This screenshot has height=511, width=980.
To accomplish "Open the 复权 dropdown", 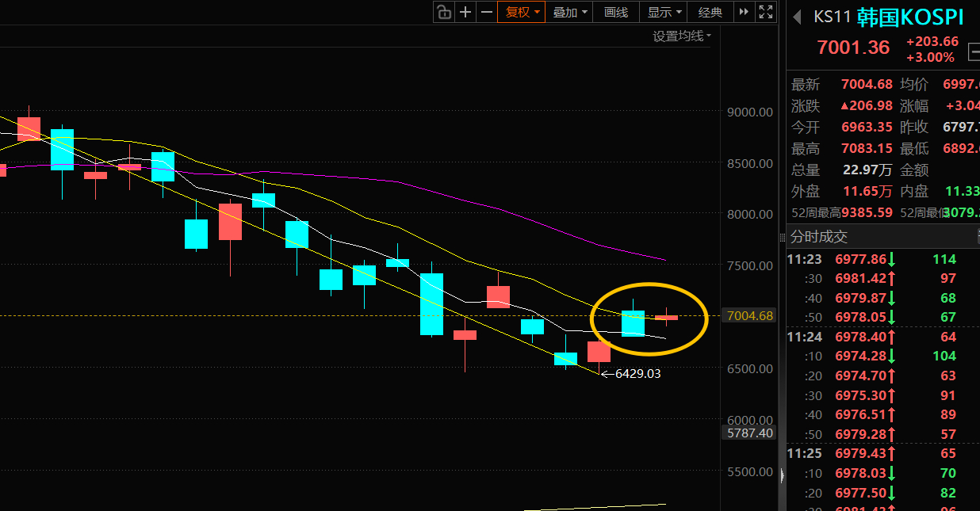I will tap(523, 12).
